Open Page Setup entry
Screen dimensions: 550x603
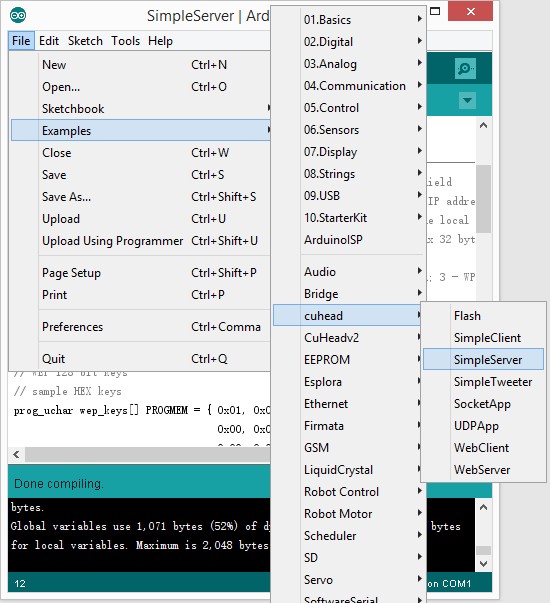(140, 273)
